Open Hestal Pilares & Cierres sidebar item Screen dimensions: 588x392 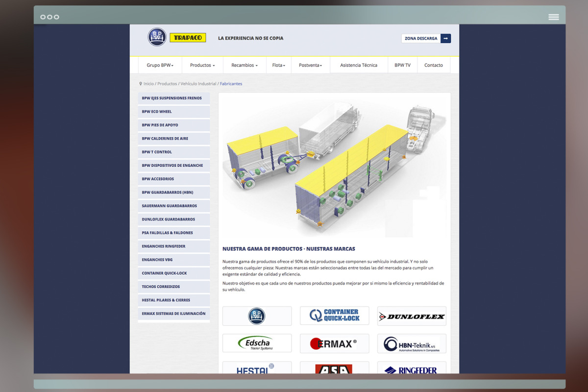click(x=174, y=300)
